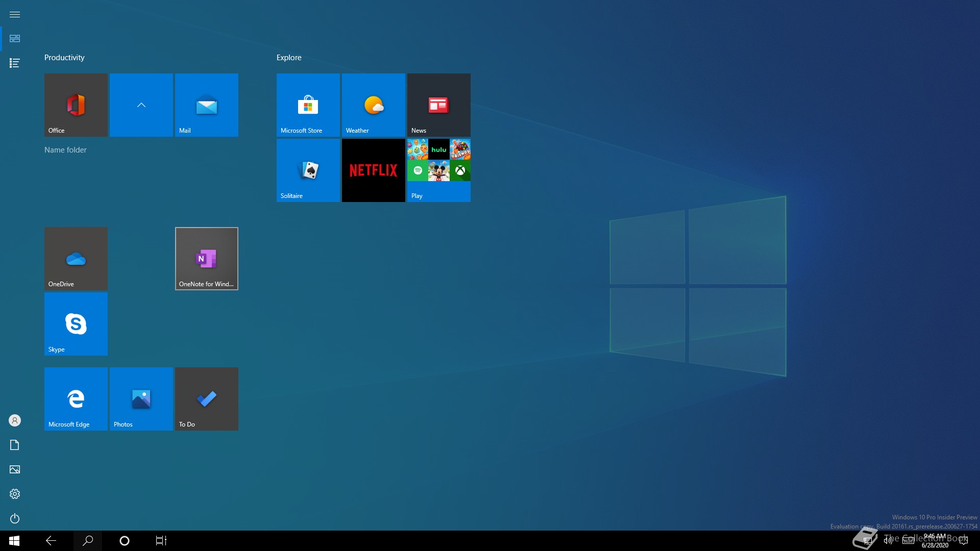The width and height of the screenshot is (980, 551).
Task: Open the user account icon
Action: point(15,420)
